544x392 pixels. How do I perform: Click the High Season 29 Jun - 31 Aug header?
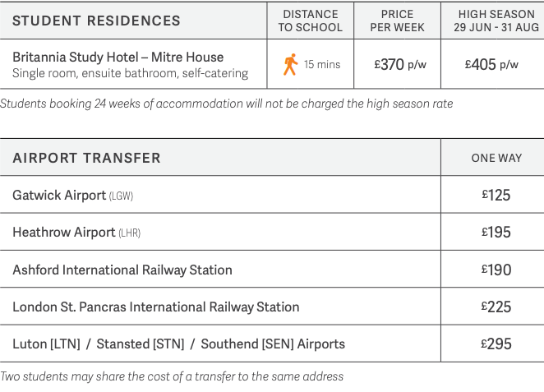(496, 21)
